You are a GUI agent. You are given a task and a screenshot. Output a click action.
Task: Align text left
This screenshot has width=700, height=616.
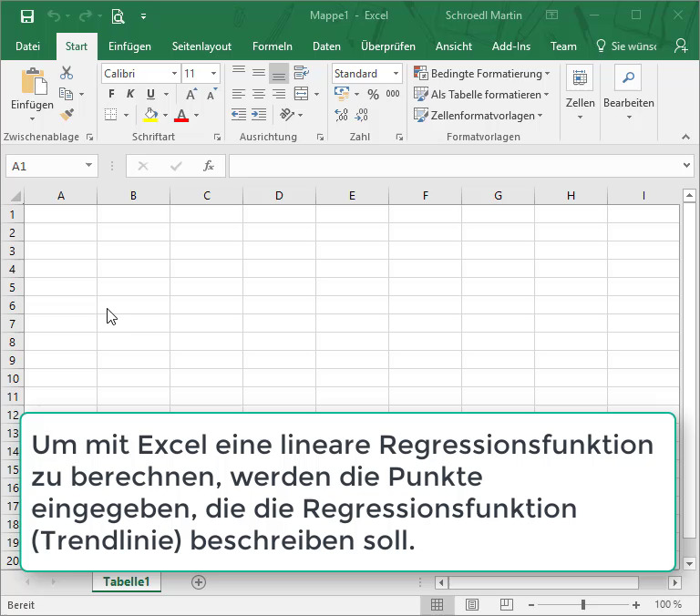(x=239, y=94)
